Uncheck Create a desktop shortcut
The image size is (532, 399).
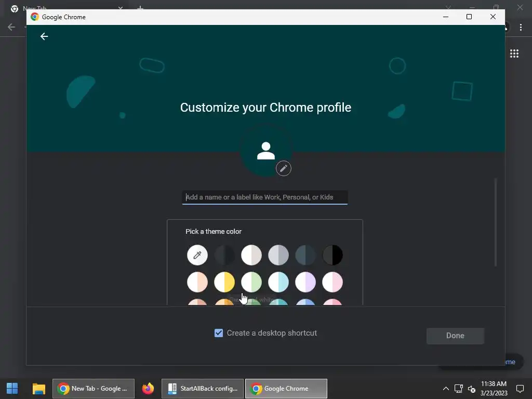[219, 333]
